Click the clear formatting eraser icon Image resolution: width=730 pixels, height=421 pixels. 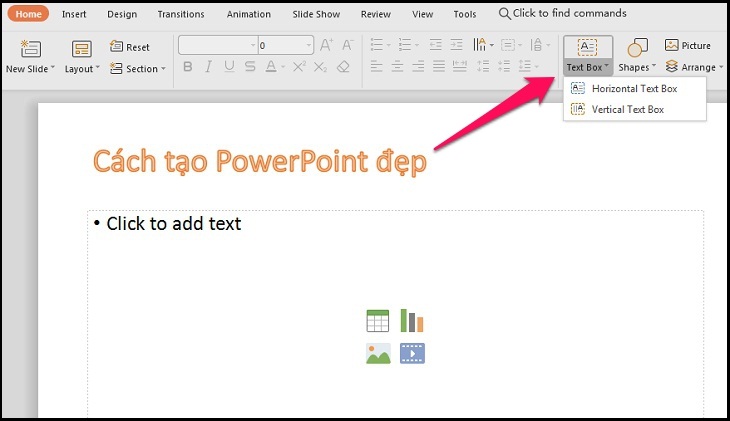pos(344,67)
